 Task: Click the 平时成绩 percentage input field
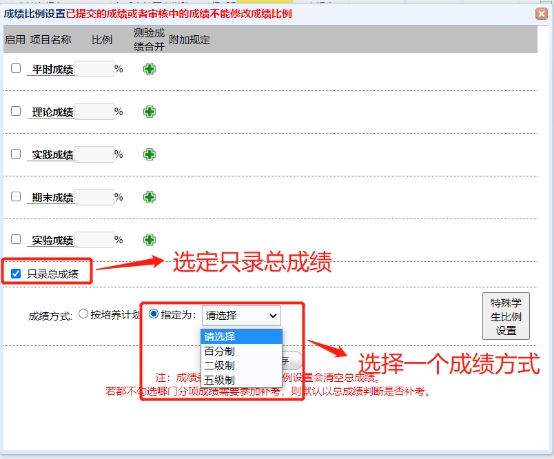pyautogui.click(x=95, y=69)
